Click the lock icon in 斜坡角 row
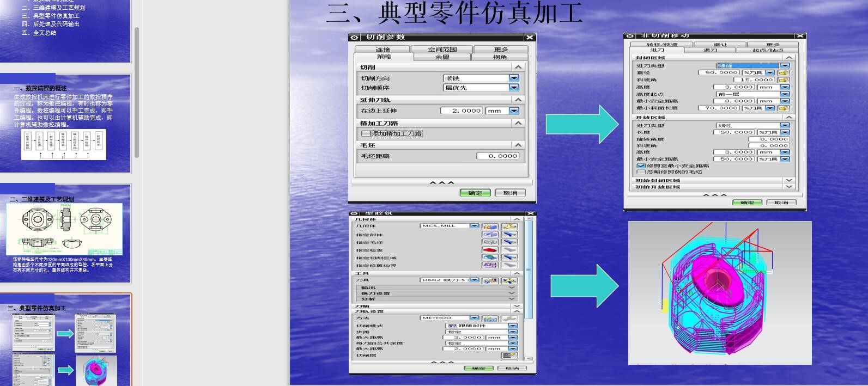 784,79
